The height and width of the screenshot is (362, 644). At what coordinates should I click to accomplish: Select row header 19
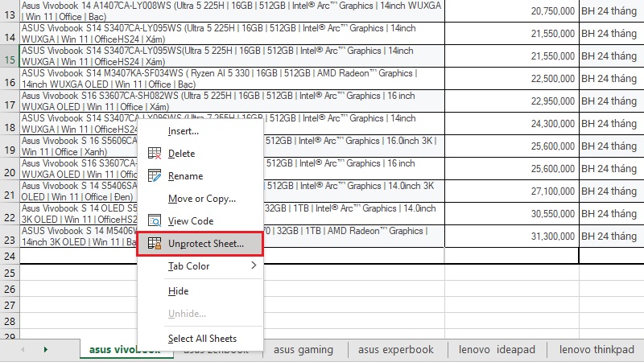[x=10, y=146]
